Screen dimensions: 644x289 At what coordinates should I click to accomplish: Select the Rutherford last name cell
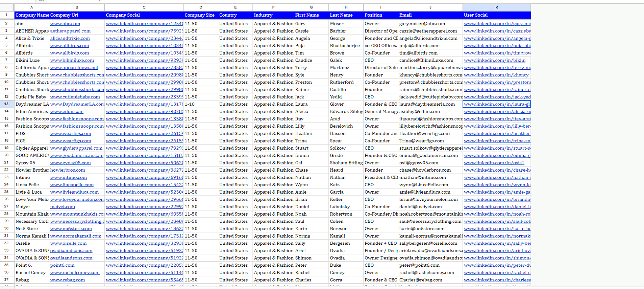click(346, 82)
